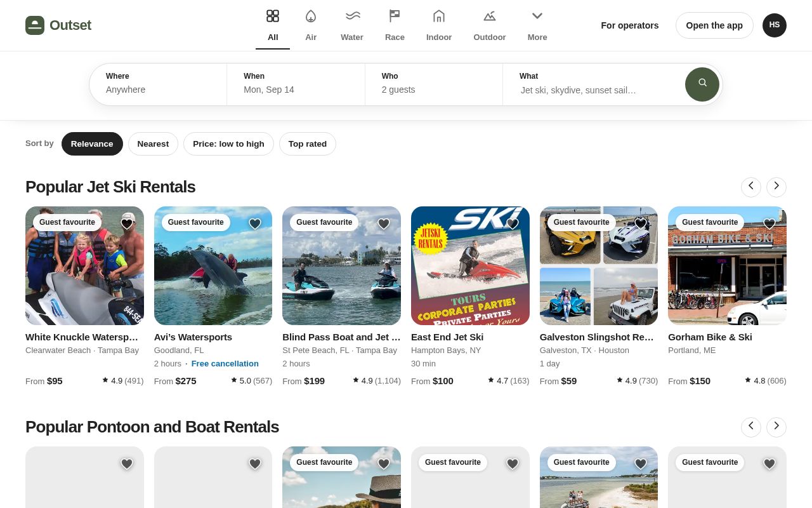Click the From $95 price text
This screenshot has height=508, width=812.
click(x=44, y=381)
